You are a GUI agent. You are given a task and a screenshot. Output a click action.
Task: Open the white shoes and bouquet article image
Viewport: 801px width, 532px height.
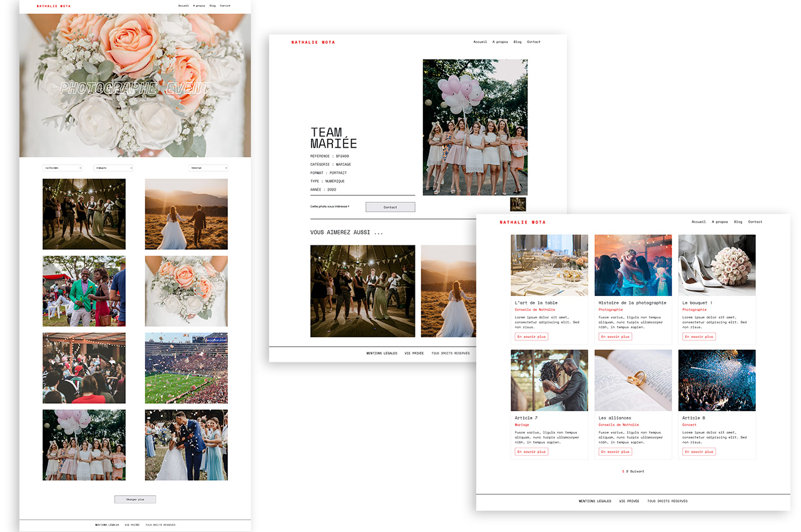coord(717,265)
